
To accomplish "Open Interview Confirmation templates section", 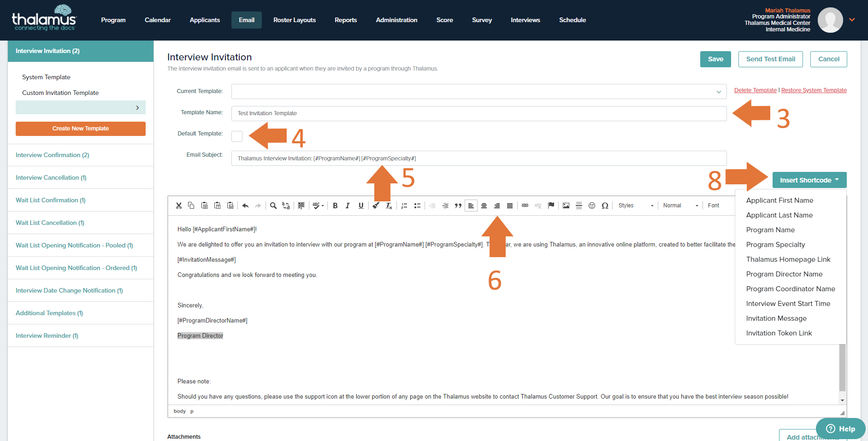I will (53, 155).
